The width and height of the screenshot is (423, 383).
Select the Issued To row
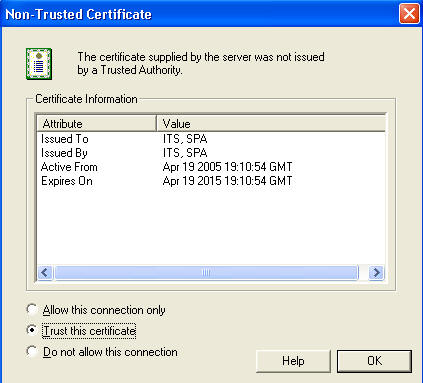[211, 139]
